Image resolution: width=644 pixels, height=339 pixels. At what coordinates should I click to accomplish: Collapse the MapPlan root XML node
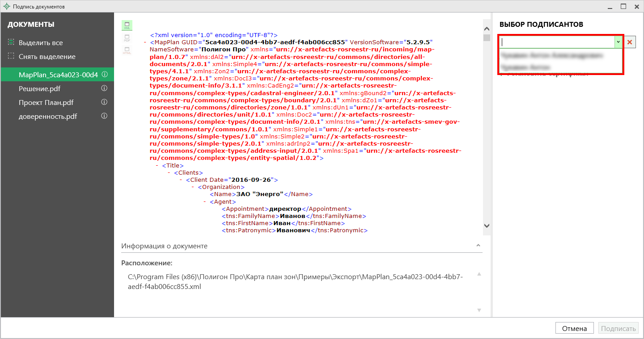click(x=145, y=42)
